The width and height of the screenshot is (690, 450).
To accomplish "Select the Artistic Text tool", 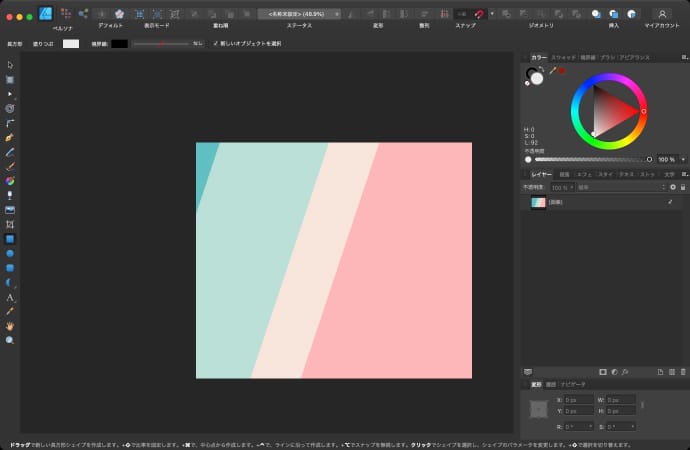I will coord(10,298).
